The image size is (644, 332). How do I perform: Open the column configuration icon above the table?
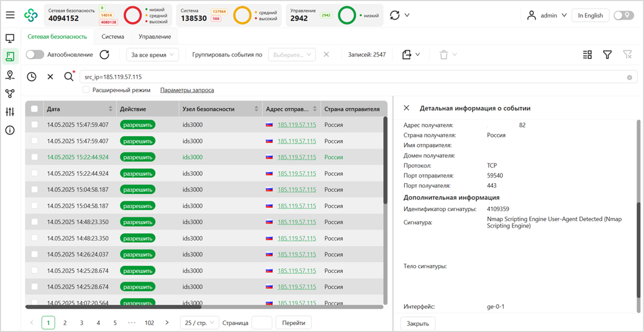(x=587, y=54)
